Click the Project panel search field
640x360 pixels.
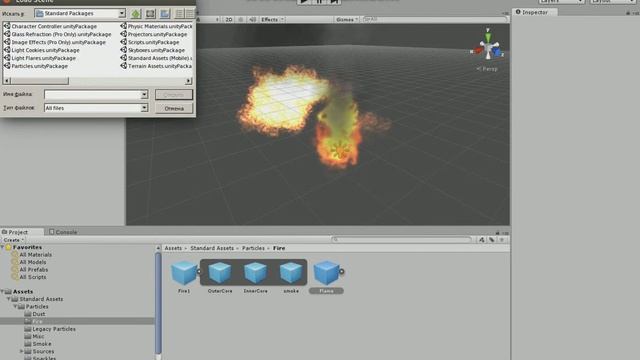[402, 240]
